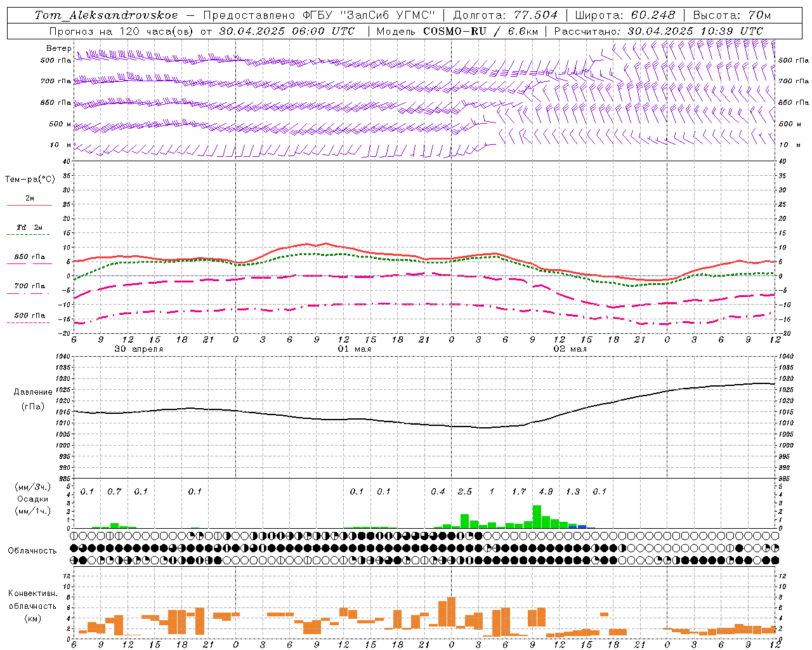Select the Тем-ра(°C) axis title
This screenshot has height=650, width=812.
[30, 180]
